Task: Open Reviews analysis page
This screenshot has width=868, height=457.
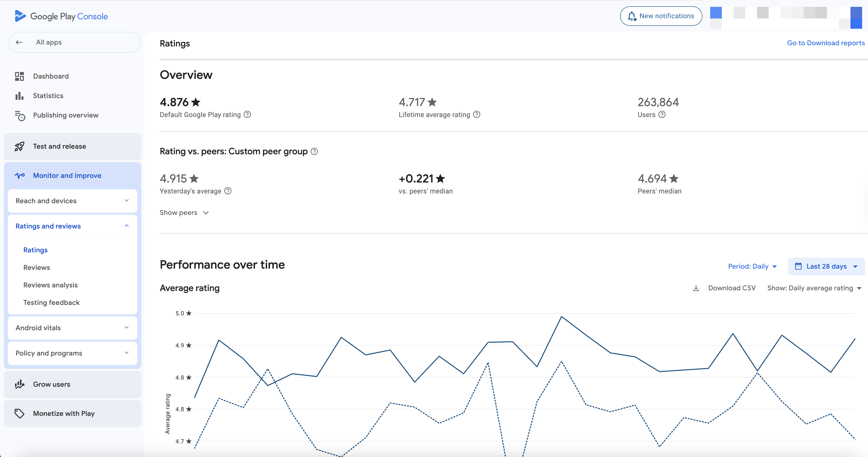Action: pyautogui.click(x=51, y=285)
